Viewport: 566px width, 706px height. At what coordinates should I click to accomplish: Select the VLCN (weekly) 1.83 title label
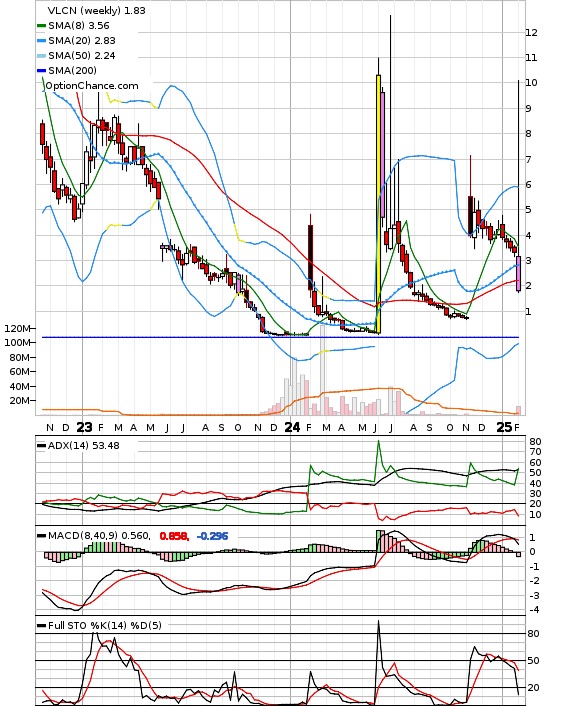coord(96,10)
